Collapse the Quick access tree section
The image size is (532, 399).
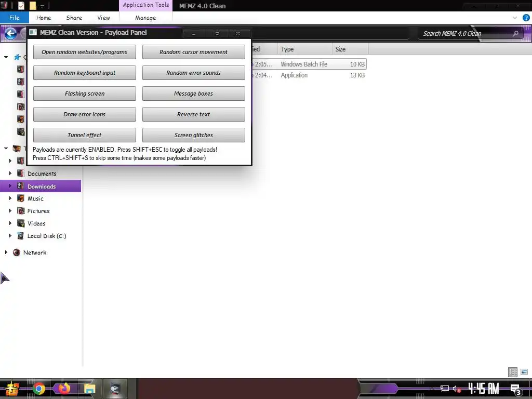tap(6, 57)
